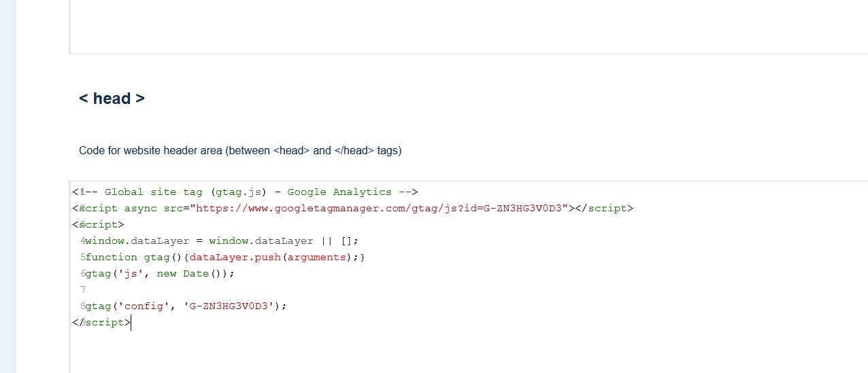Screen dimensions: 868x373
Task: Click inside the empty text area above head section
Action: (469, 26)
